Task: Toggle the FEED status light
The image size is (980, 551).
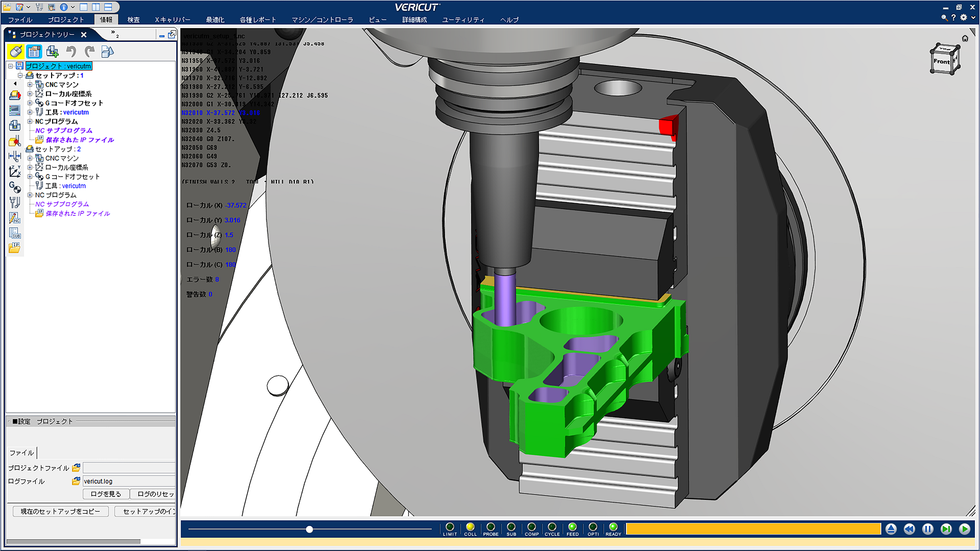Action: (572, 527)
